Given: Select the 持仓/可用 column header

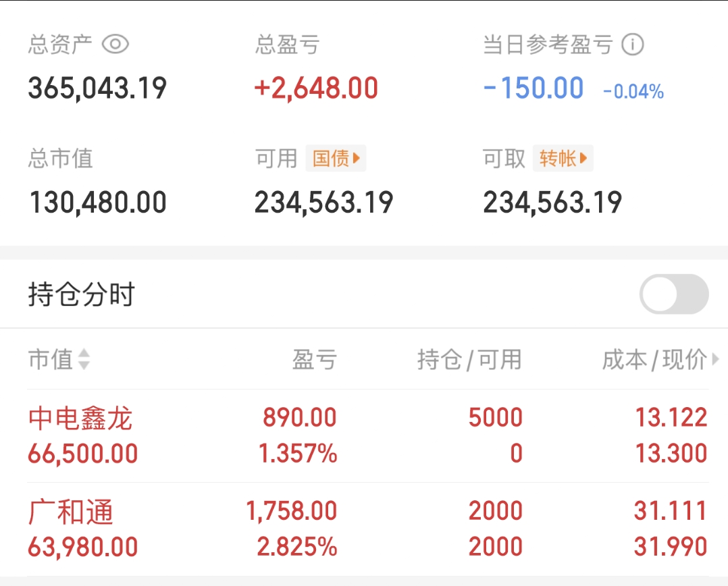Looking at the screenshot, I should click(469, 360).
